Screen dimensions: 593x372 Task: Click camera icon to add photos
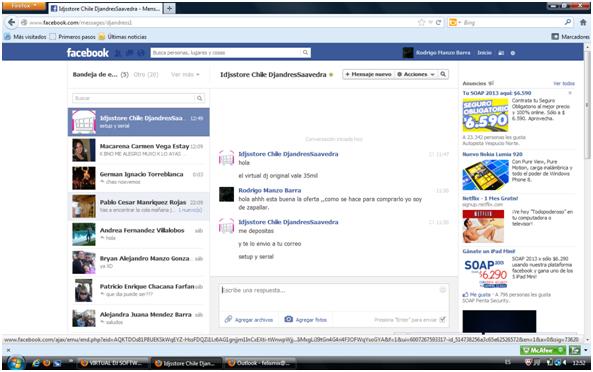(289, 319)
